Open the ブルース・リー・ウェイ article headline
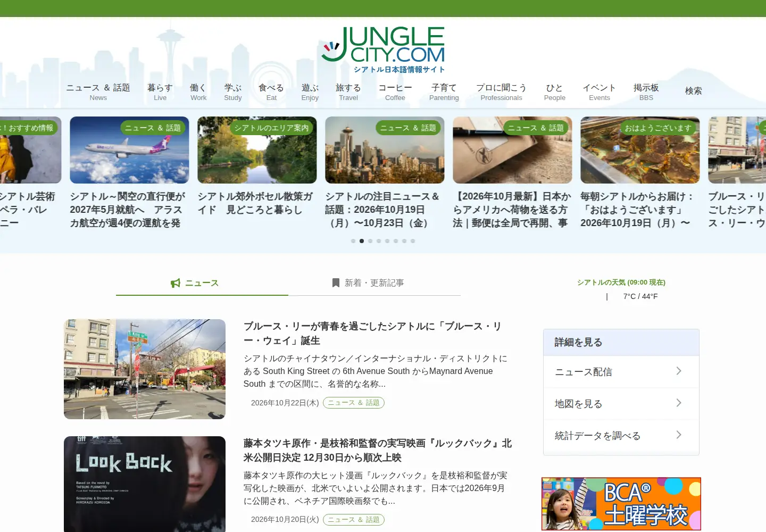The width and height of the screenshot is (766, 532). (x=372, y=333)
